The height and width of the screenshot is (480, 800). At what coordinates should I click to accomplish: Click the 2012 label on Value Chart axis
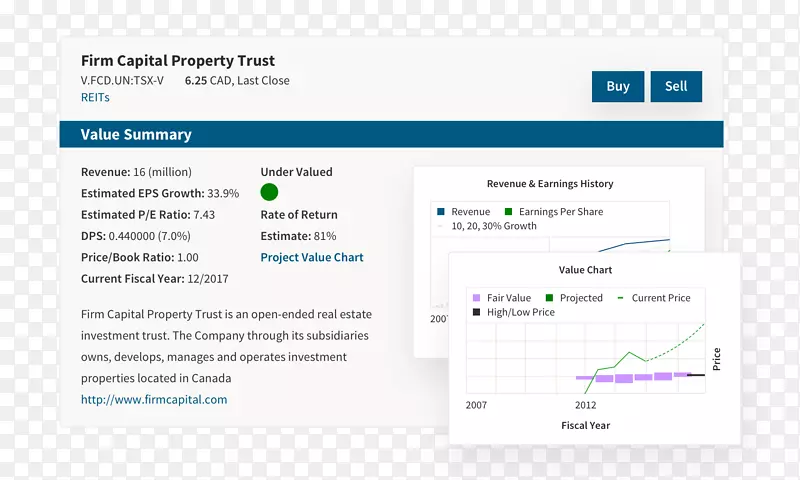585,405
